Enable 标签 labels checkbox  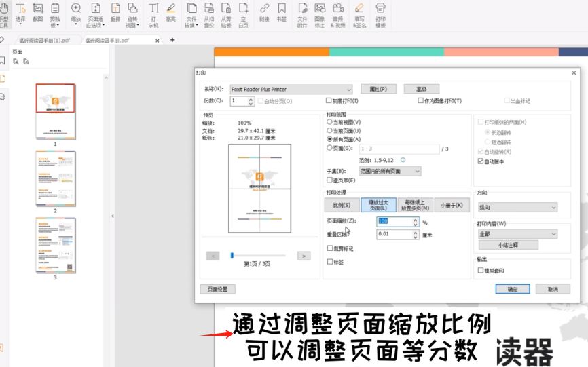click(x=329, y=261)
